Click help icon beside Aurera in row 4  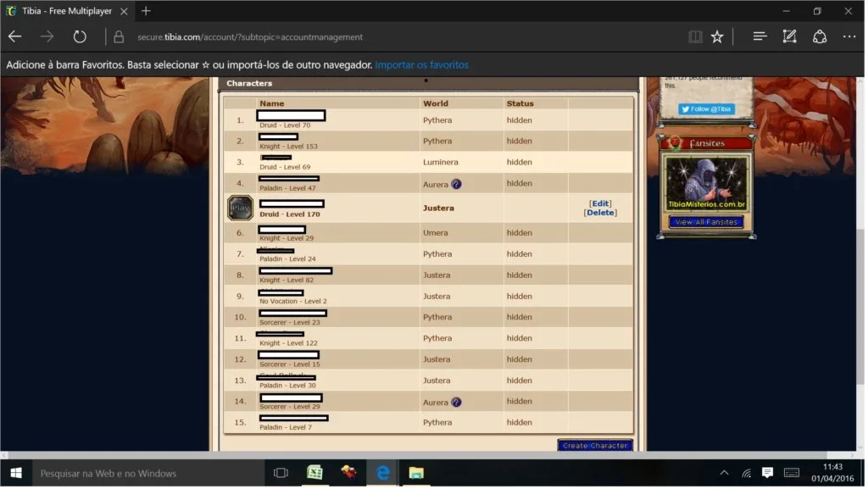click(456, 185)
